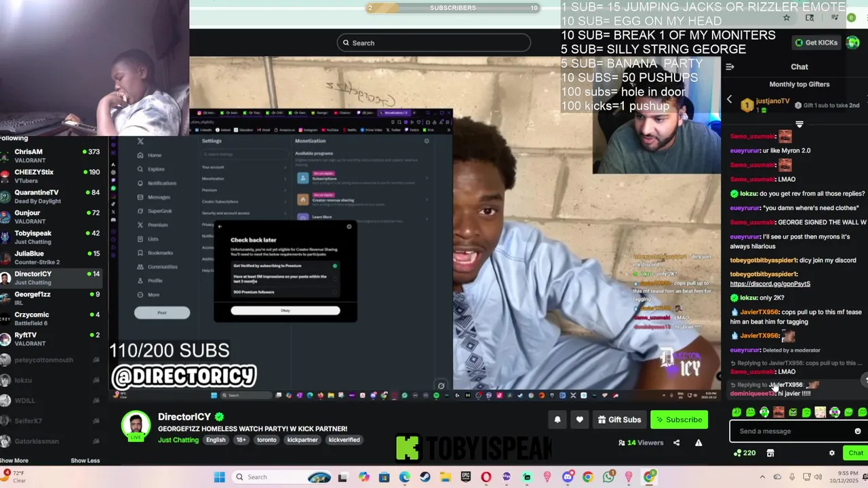The width and height of the screenshot is (868, 488).
Task: Click the share icon next to Viewers
Action: pos(676,443)
